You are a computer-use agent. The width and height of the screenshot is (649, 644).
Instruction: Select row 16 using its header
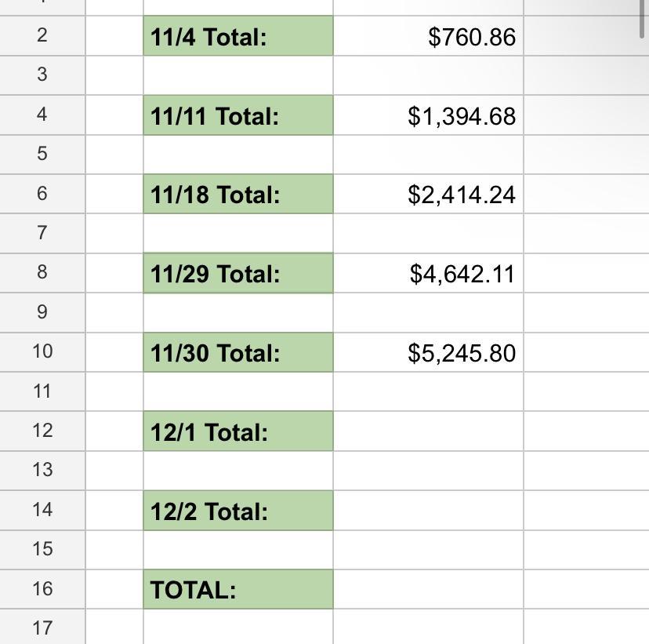point(42,588)
